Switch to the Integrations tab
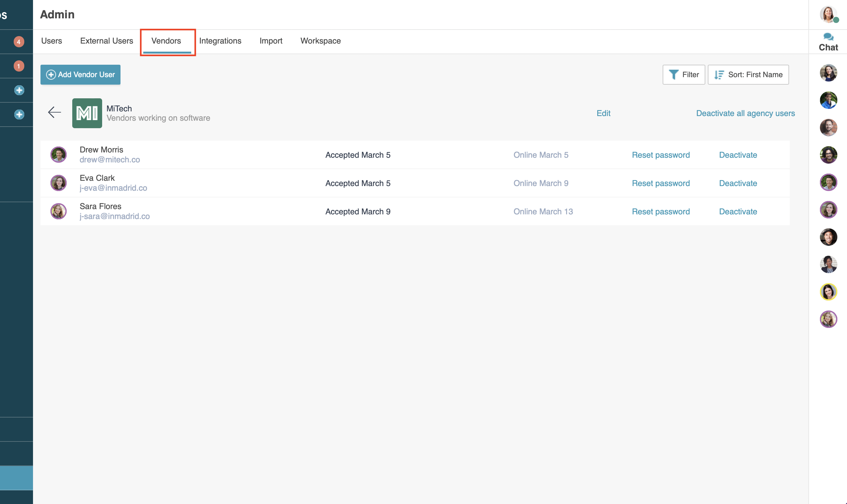 (x=220, y=41)
